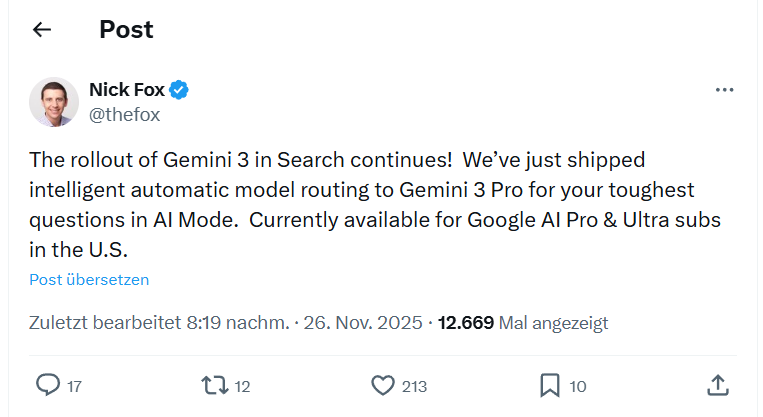Open Nick Fox's profile picture
The width and height of the screenshot is (763, 417).
(54, 102)
